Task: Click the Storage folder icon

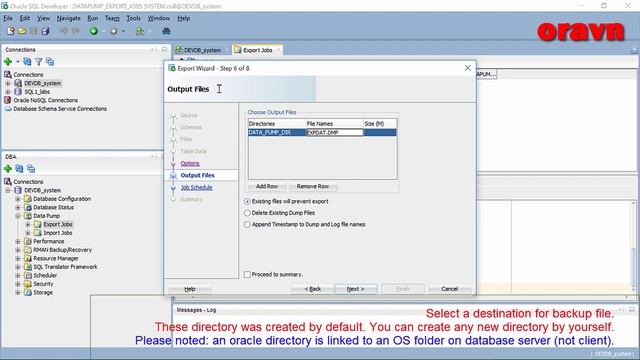Action: coord(28,293)
